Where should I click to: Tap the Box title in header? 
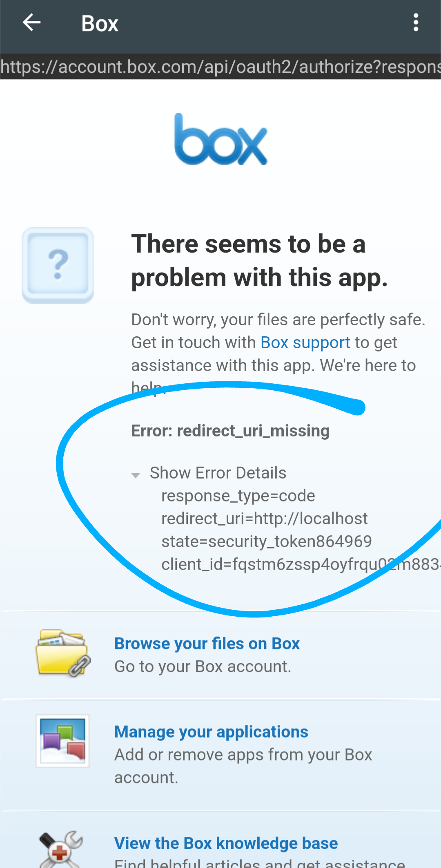100,23
